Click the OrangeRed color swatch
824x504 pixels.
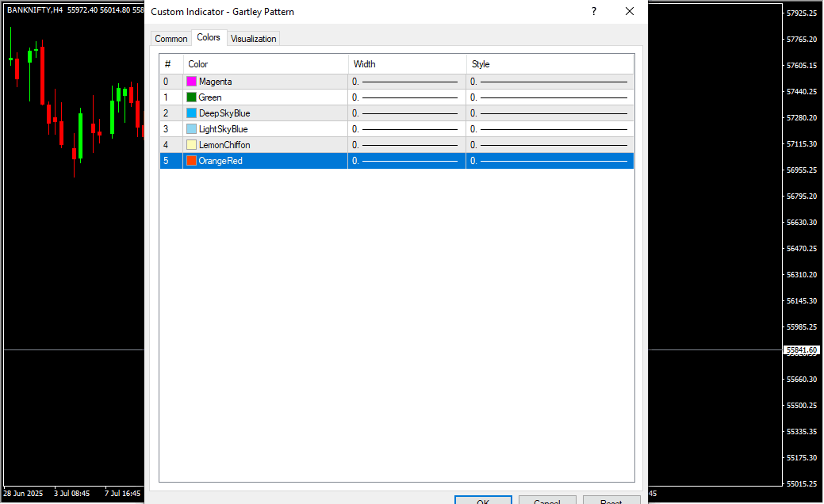coord(191,161)
